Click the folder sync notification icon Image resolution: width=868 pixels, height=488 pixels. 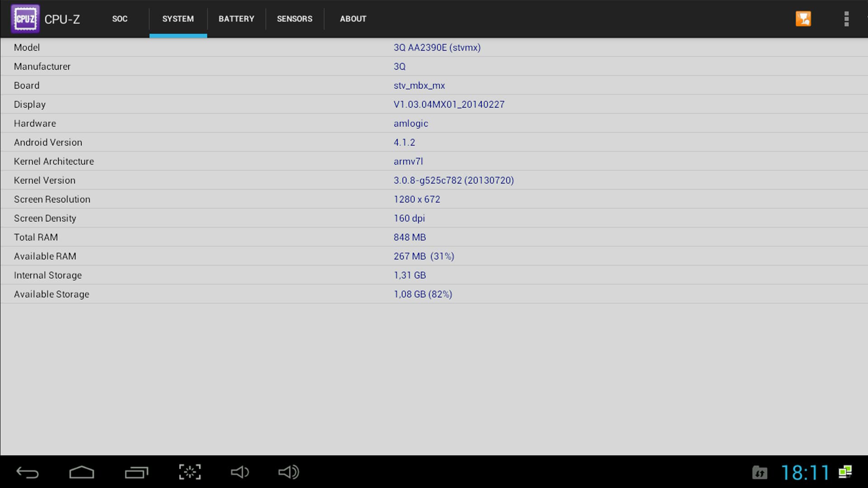pyautogui.click(x=759, y=473)
